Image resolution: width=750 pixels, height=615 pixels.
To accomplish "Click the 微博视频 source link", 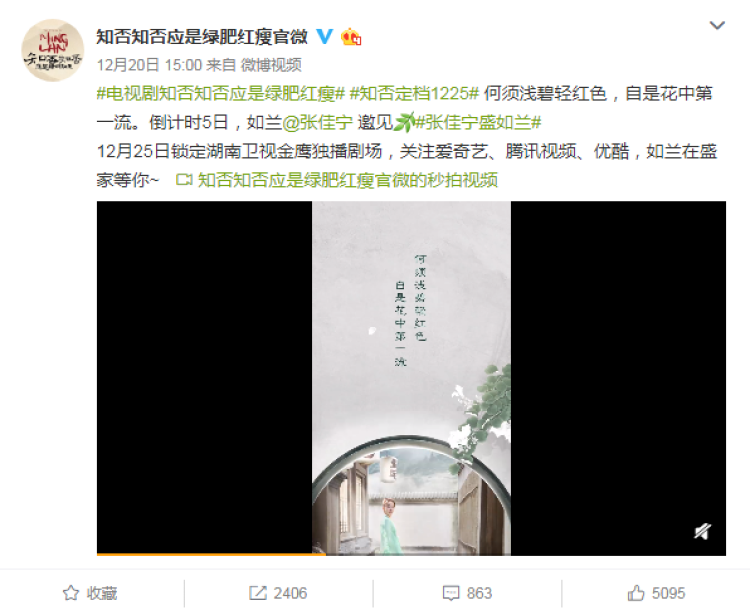I will coord(271,65).
